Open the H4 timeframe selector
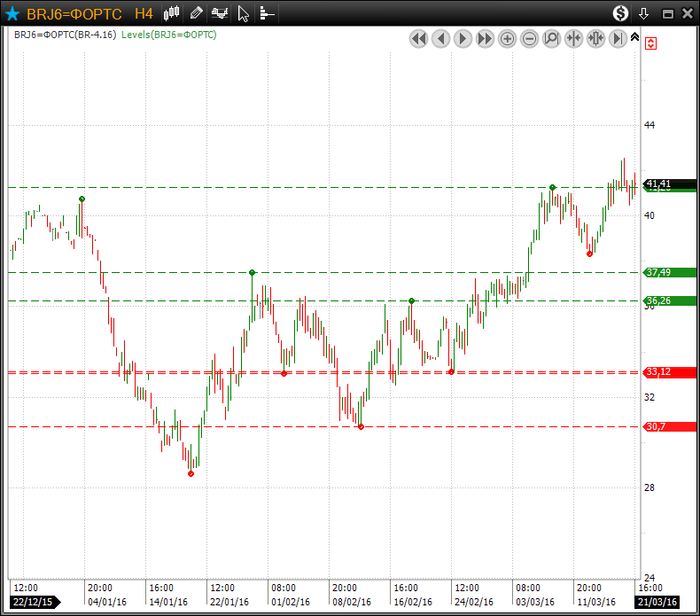700x616 pixels. click(144, 13)
